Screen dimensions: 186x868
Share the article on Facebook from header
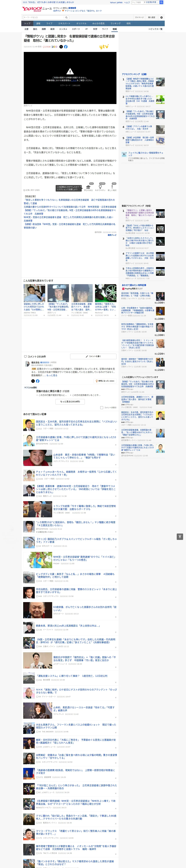click(66, 47)
